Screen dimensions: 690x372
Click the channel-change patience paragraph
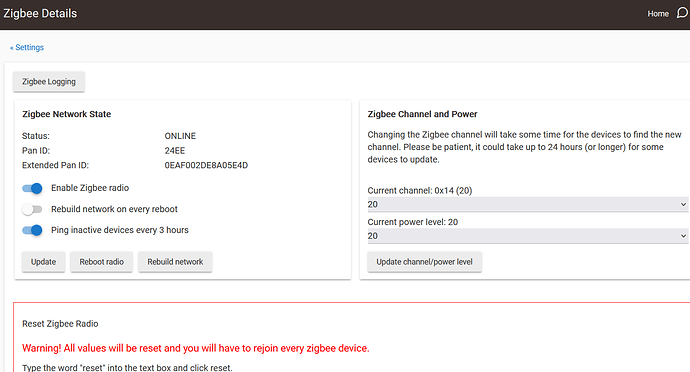(x=525, y=147)
